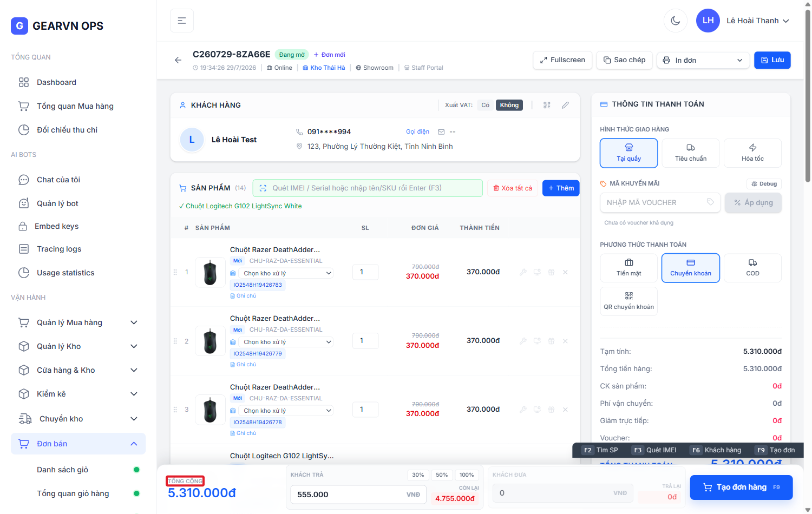Viewport: 812px width, 514px height.
Task: Select 50% quick payment percentage
Action: [442, 475]
